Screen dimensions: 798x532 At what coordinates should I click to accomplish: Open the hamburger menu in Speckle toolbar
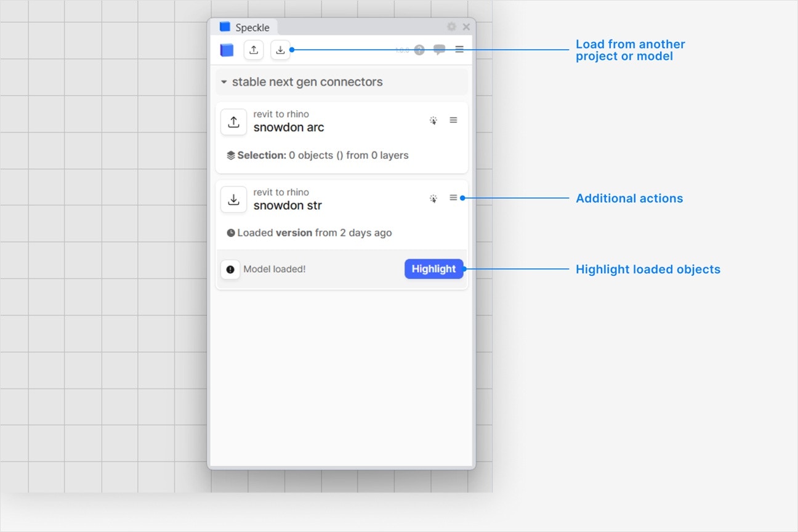pyautogui.click(x=459, y=49)
